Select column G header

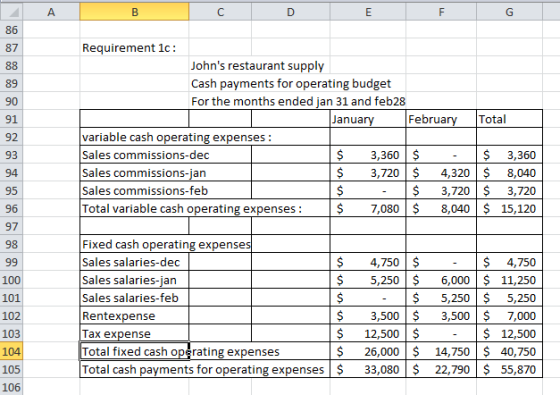(509, 12)
